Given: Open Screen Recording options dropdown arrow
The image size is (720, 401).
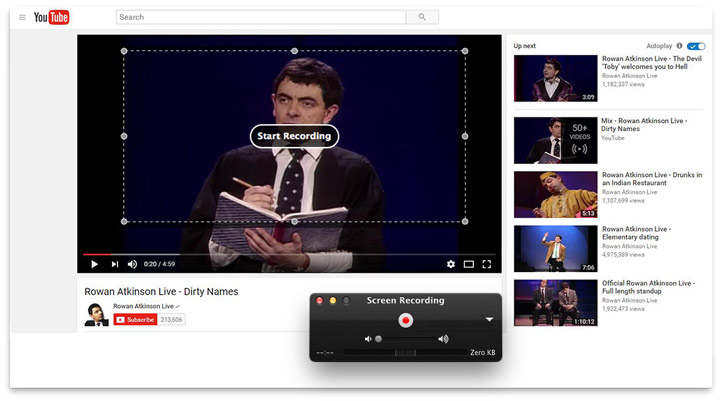Looking at the screenshot, I should [x=489, y=319].
